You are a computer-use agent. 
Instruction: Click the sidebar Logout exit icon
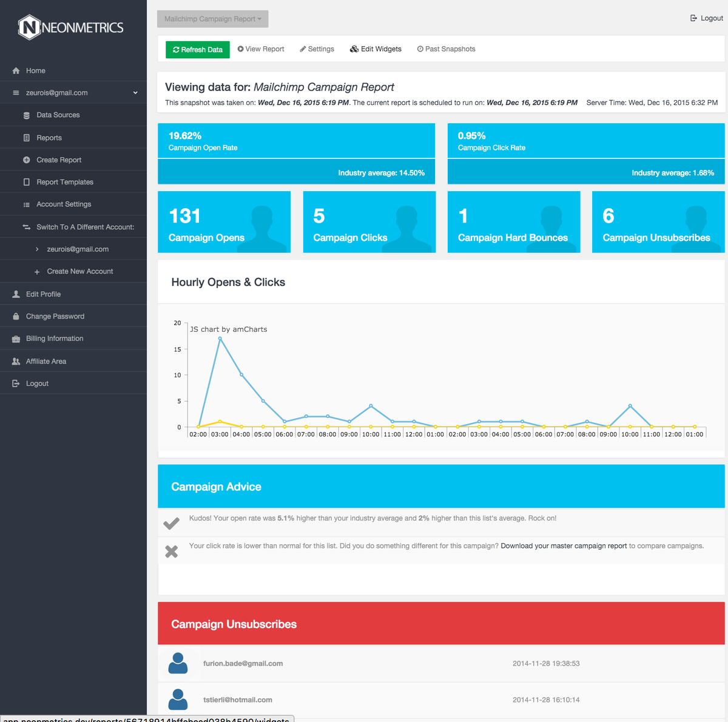click(16, 383)
